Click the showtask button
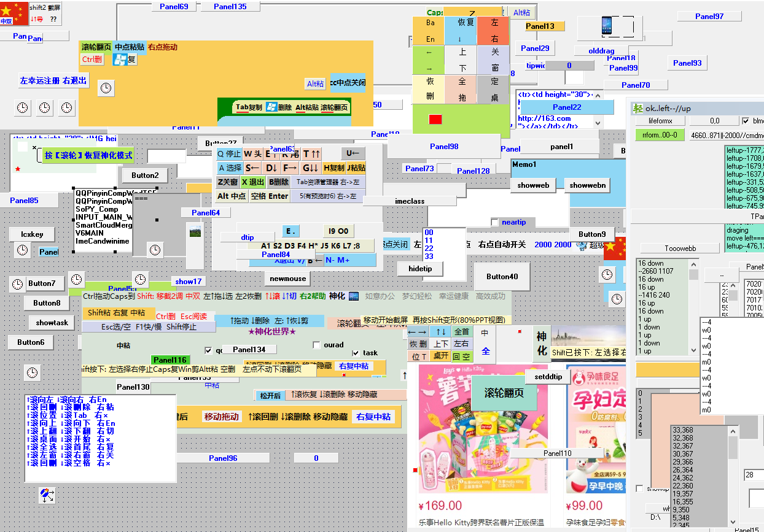Viewport: 764px width, 532px height. [x=52, y=323]
